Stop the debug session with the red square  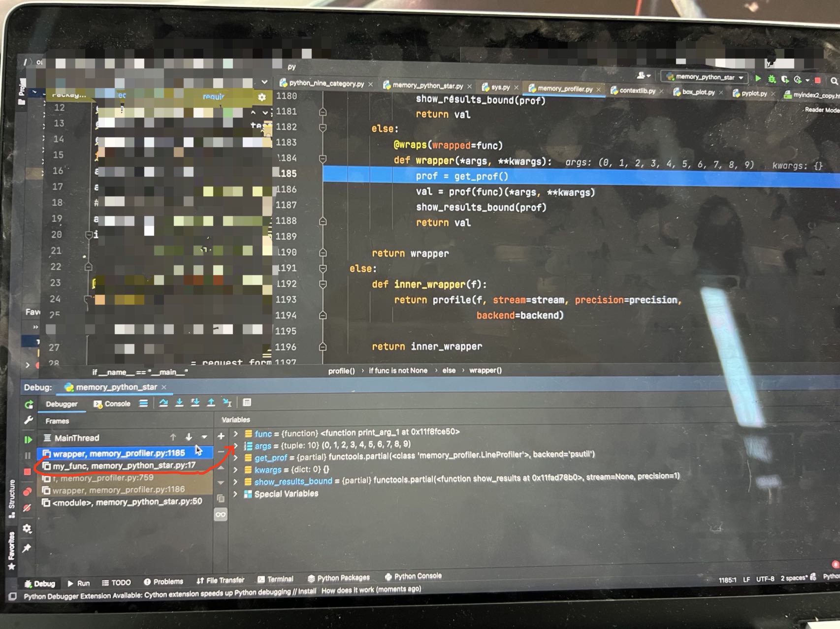tap(28, 472)
